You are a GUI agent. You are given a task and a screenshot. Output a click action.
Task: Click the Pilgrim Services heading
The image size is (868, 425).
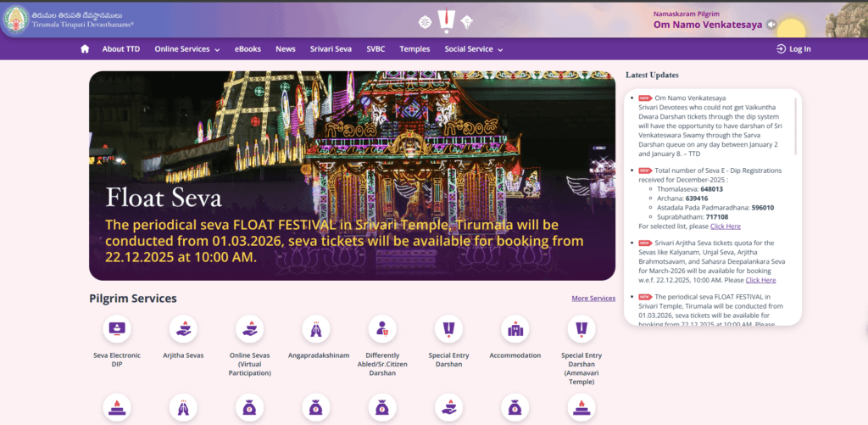[133, 299]
